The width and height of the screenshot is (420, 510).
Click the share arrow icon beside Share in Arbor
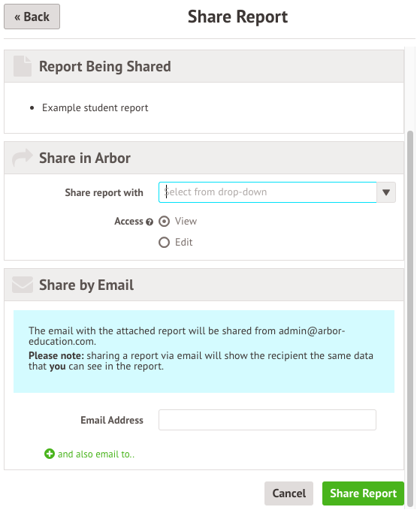pyautogui.click(x=22, y=158)
